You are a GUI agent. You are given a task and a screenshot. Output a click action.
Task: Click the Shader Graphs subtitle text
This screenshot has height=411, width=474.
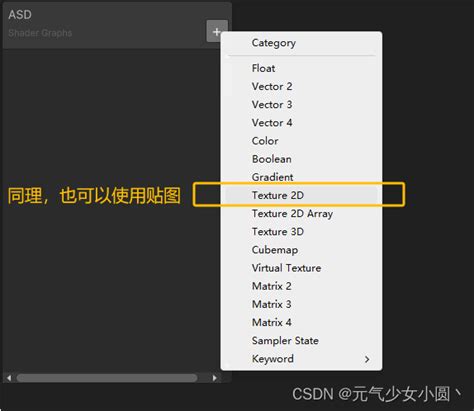pyautogui.click(x=40, y=33)
